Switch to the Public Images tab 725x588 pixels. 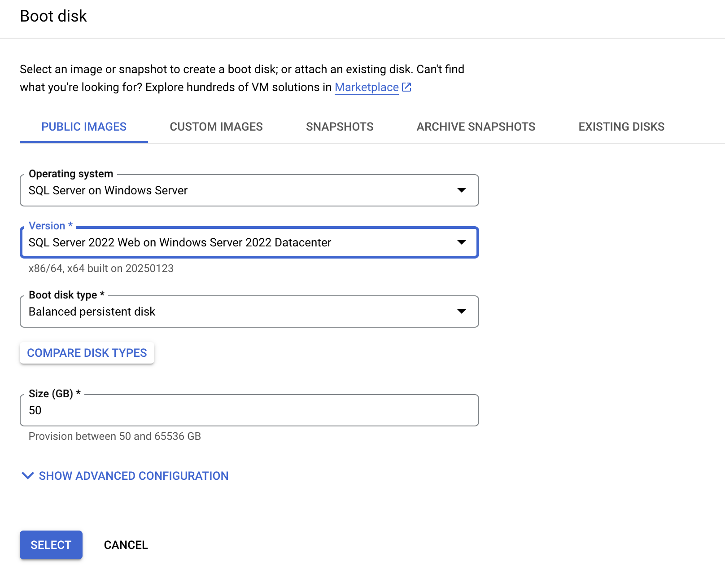click(84, 127)
